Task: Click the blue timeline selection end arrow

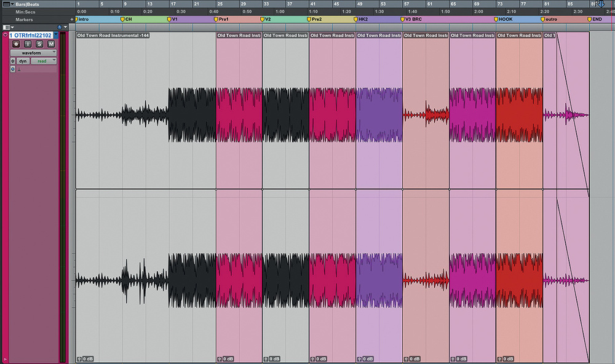Action: click(602, 4)
